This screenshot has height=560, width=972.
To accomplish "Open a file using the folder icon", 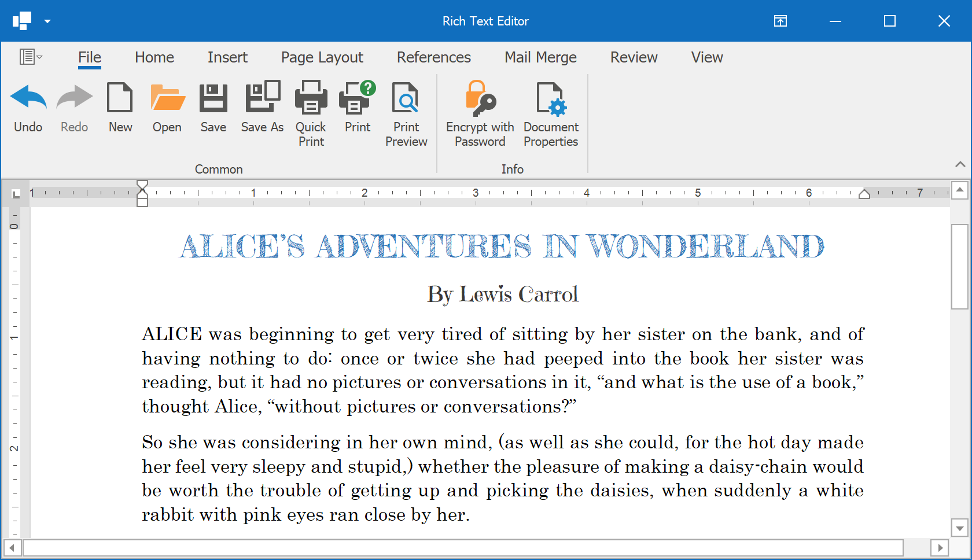I will point(167,98).
